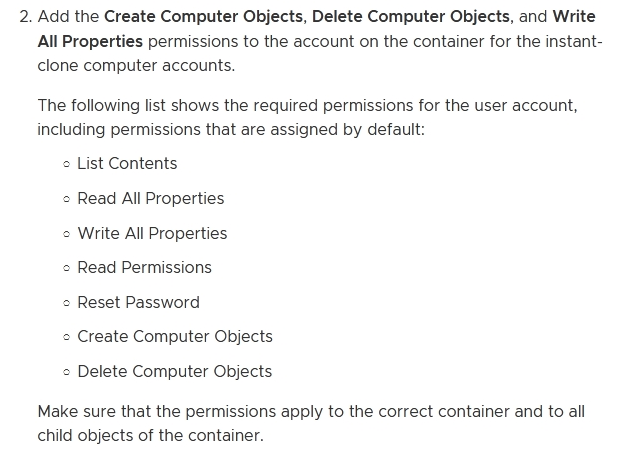Viewport: 631px width, 451px height.
Task: Click the "Write All Properties" bulleted entry
Action: pyautogui.click(x=152, y=233)
